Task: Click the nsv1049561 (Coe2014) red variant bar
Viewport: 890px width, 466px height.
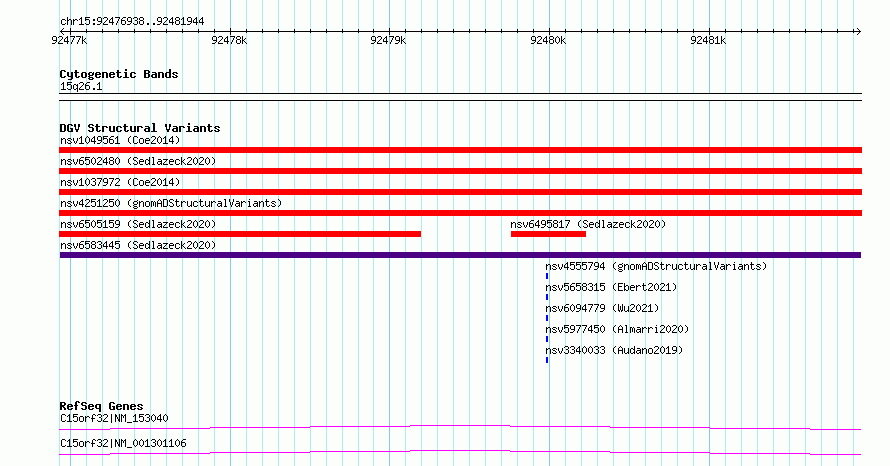Action: coord(460,150)
